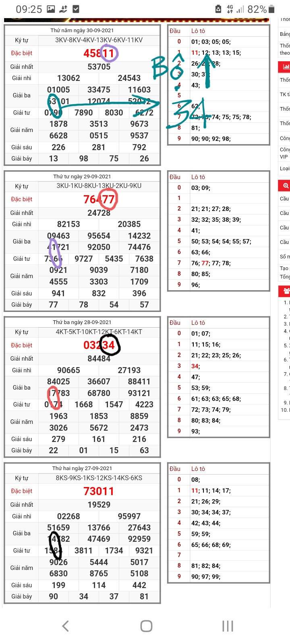Tap third prize number 33475
290x644 pixels.
(99, 90)
